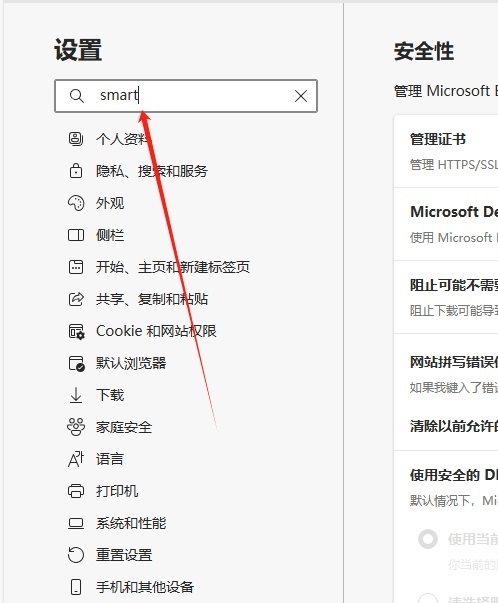Screen dimensions: 498x603
Task: Open 手机和其他设备 settings
Action: [145, 587]
